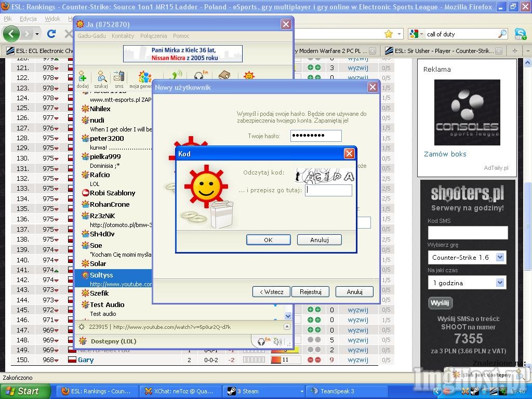Image resolution: width=532 pixels, height=399 pixels.
Task: Open the search engine selector dropdown
Action: click(x=417, y=34)
